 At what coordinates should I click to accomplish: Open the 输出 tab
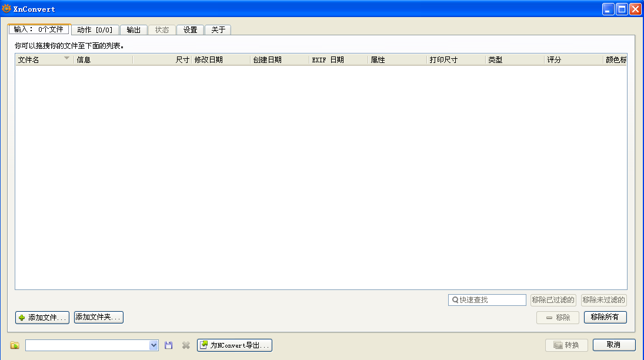[x=134, y=30]
